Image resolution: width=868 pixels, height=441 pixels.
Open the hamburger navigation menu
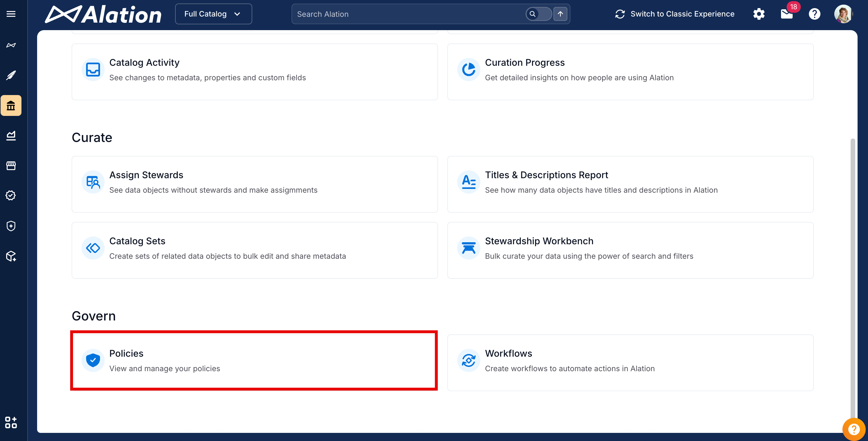(x=11, y=14)
